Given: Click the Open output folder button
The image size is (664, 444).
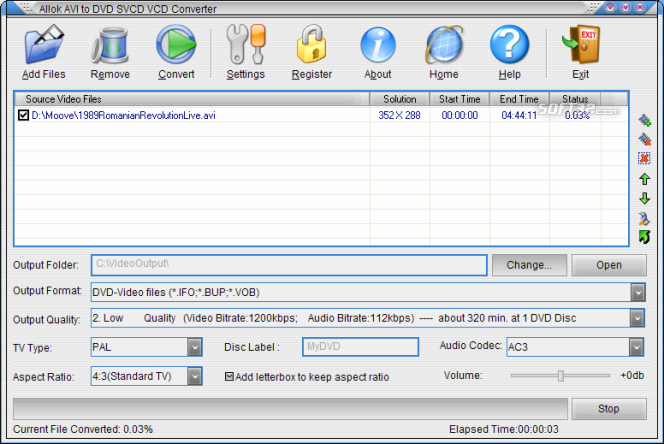Looking at the screenshot, I should (x=609, y=265).
